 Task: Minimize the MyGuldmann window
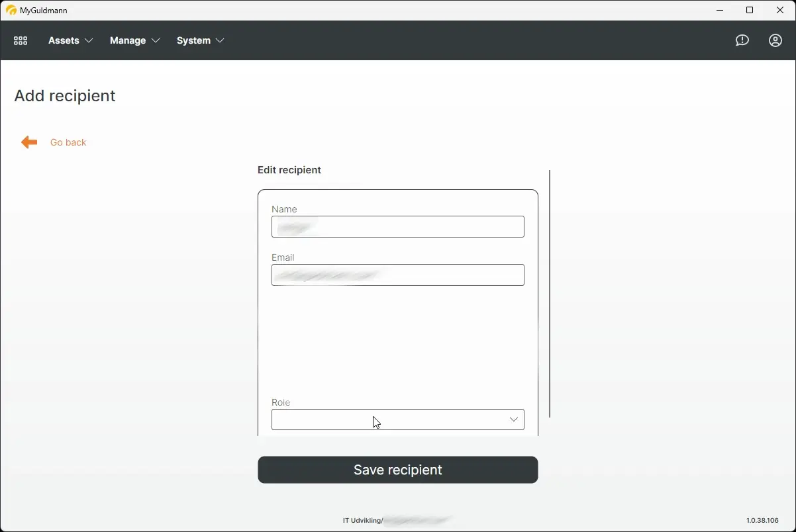coord(719,10)
